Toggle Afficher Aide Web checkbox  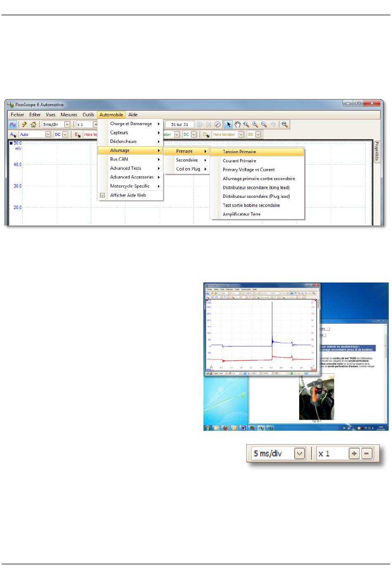click(103, 195)
